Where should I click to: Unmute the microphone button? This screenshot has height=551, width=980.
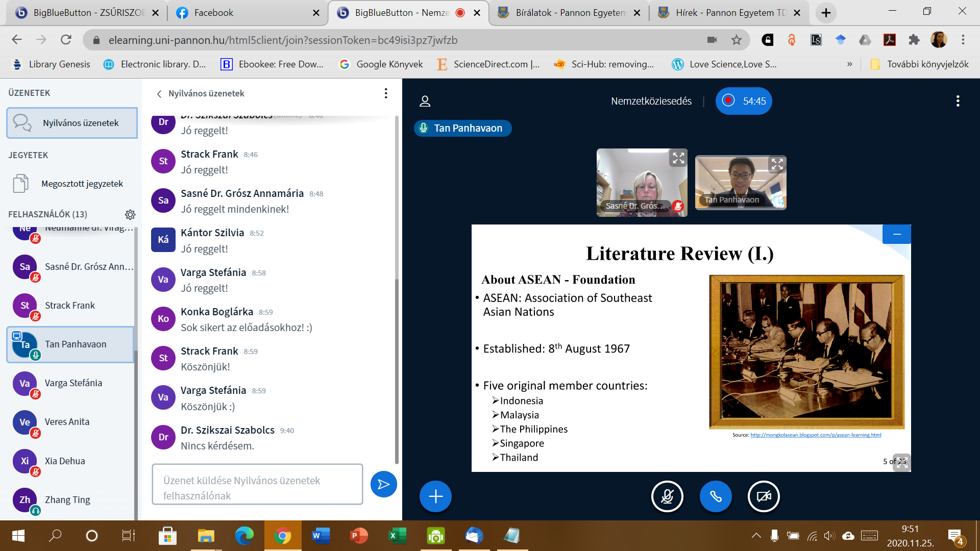tap(667, 496)
